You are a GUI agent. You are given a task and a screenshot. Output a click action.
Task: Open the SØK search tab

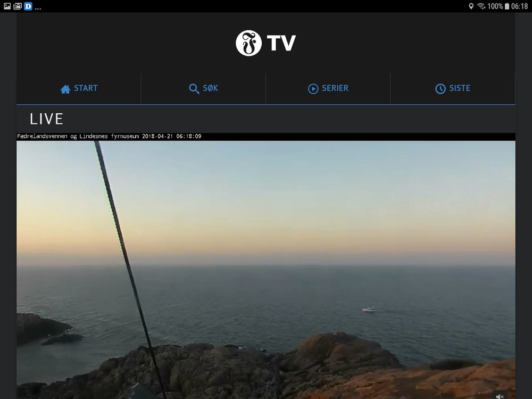click(x=203, y=88)
